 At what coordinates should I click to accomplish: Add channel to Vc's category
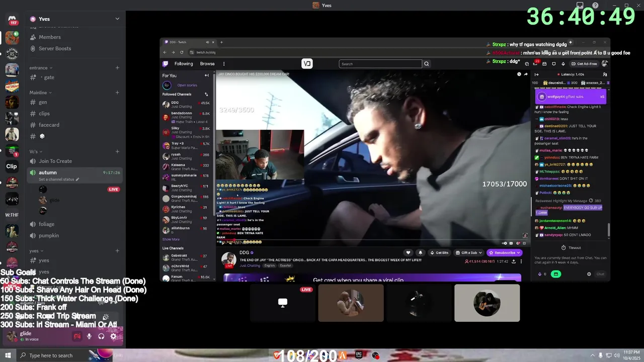tap(117, 151)
